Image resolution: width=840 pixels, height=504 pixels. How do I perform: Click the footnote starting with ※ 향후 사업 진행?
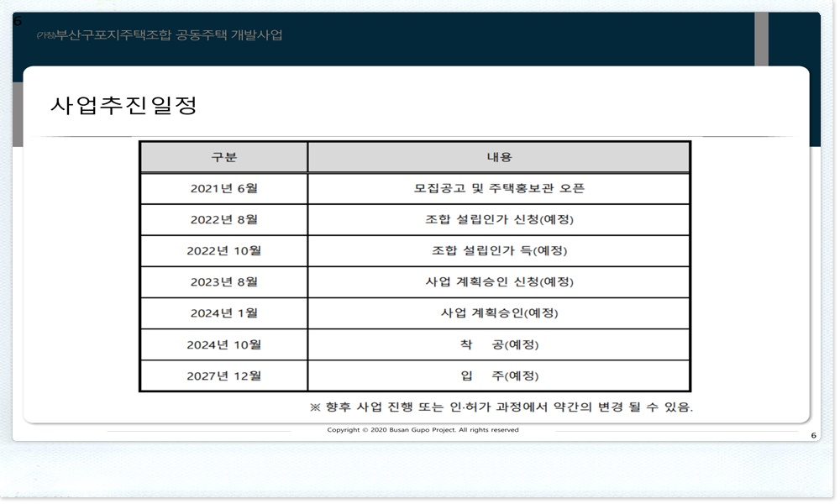[501, 407]
